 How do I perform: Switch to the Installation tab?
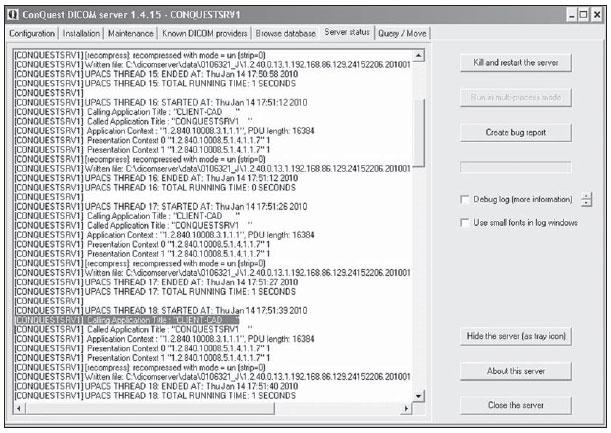(81, 34)
